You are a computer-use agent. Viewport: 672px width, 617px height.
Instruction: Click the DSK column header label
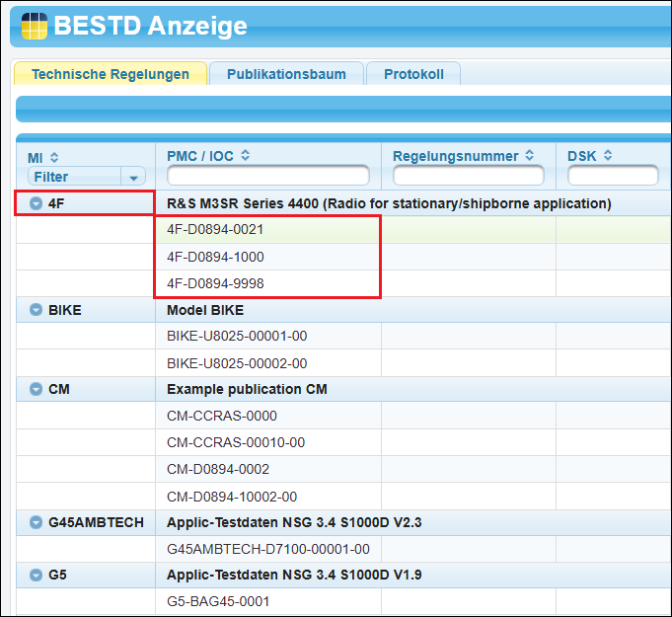point(581,156)
